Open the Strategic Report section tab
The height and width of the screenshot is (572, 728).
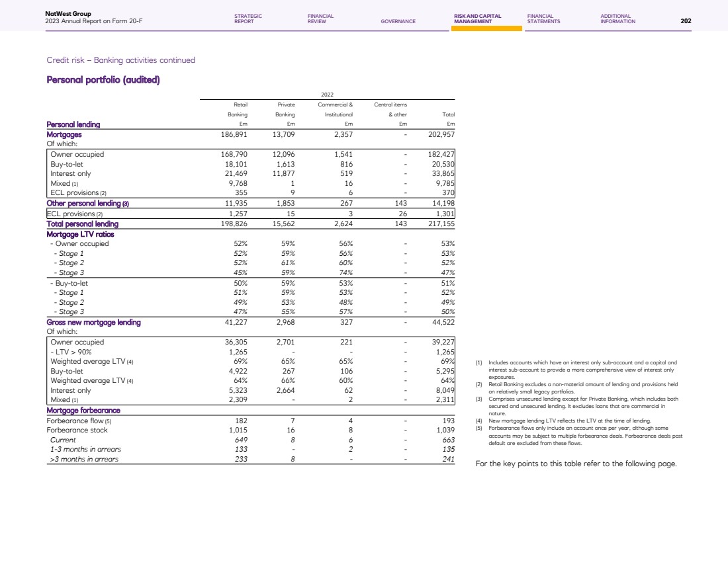[248, 19]
